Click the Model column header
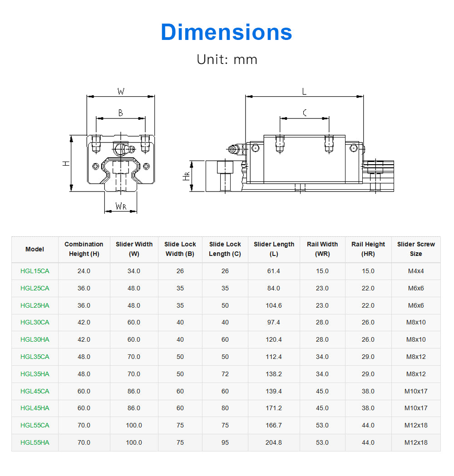454x476 pixels. click(35, 249)
